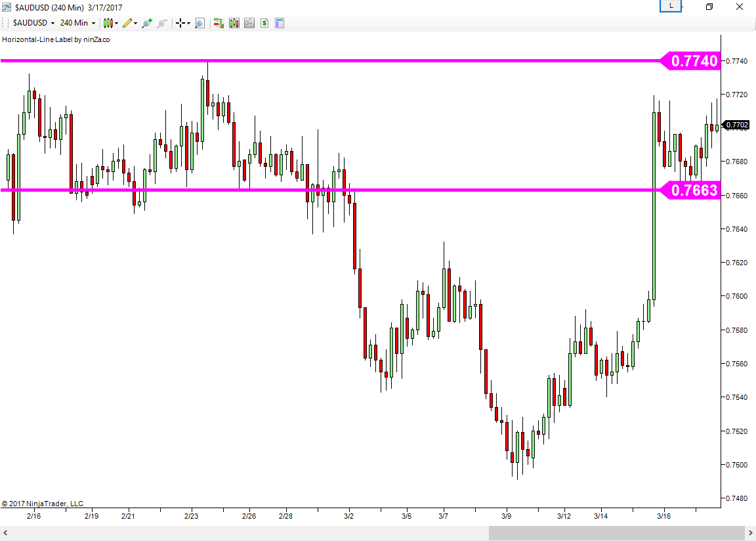756x541 pixels.
Task: Open the Chart Trader icon
Action: pos(219,23)
